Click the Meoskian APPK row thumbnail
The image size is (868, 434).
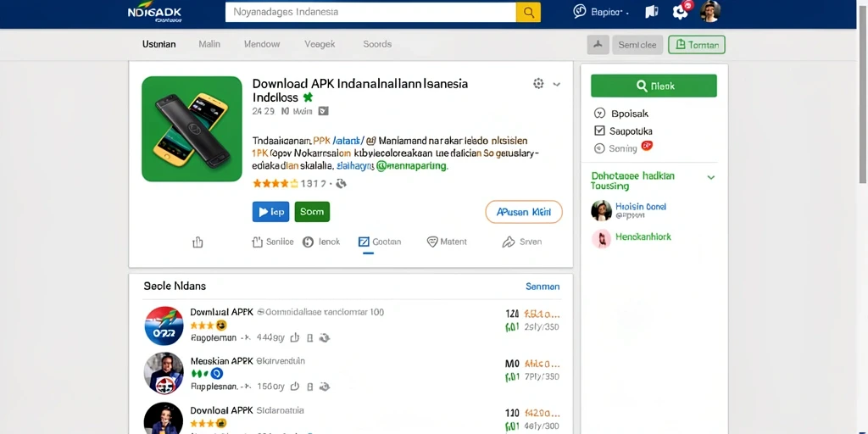(164, 373)
